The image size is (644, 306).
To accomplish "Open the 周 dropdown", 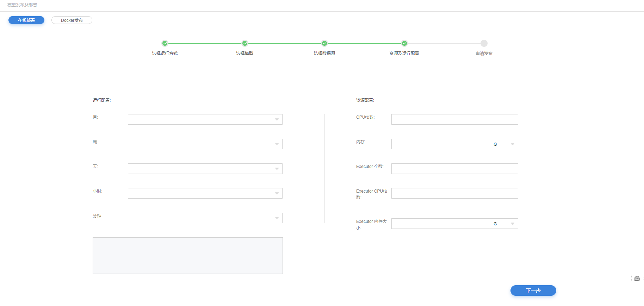I will [205, 144].
